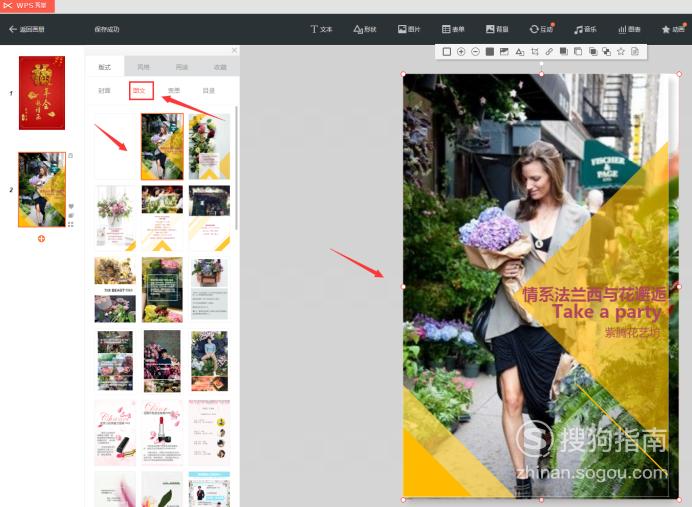Open the 图表 chart tool
This screenshot has height=507, width=692.
click(629, 29)
